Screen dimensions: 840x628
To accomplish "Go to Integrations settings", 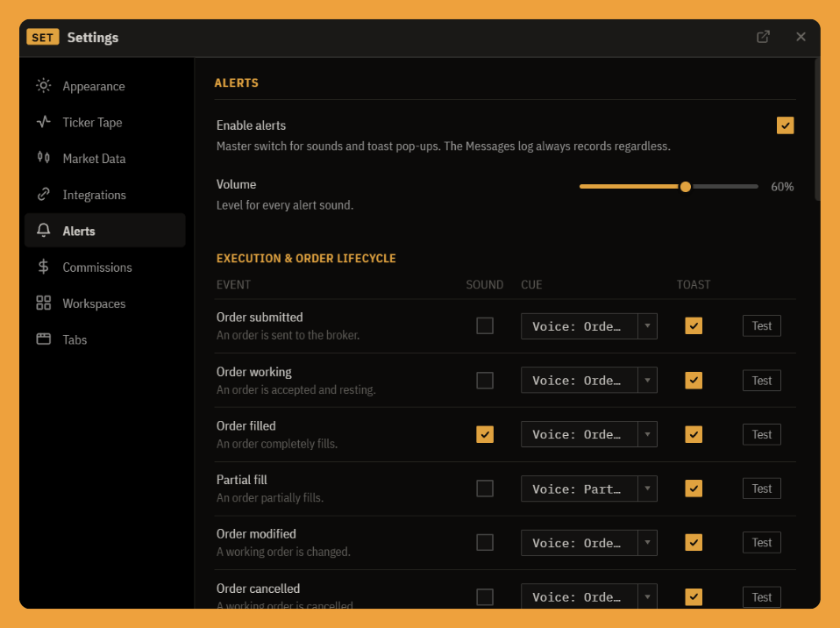I will [x=105, y=195].
